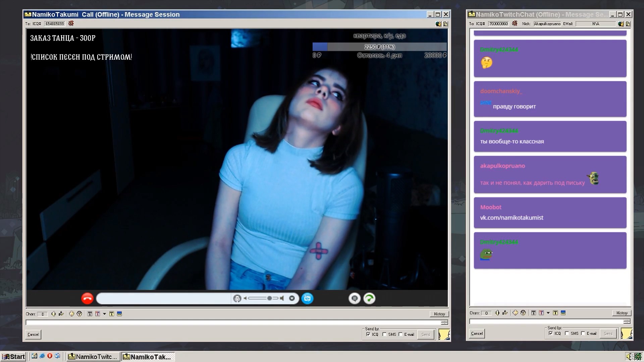Click the call volume slider knob
The width and height of the screenshot is (644, 362).
tap(269, 298)
